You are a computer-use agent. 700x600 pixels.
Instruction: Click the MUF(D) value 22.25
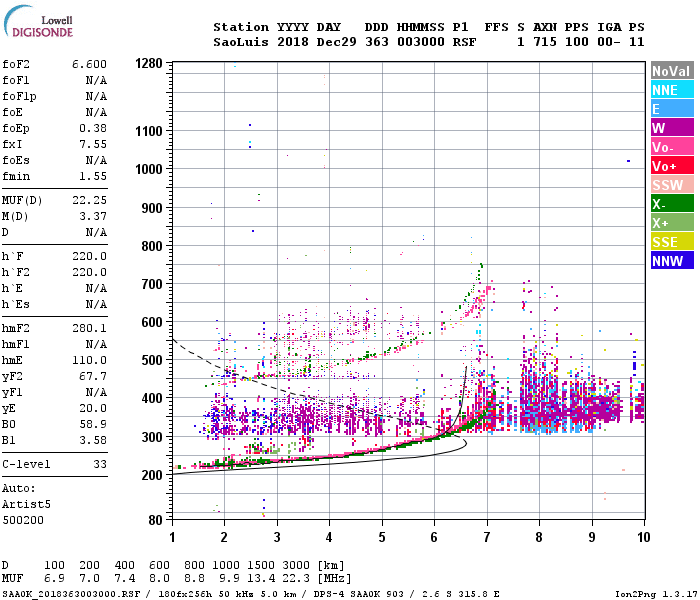click(89, 200)
